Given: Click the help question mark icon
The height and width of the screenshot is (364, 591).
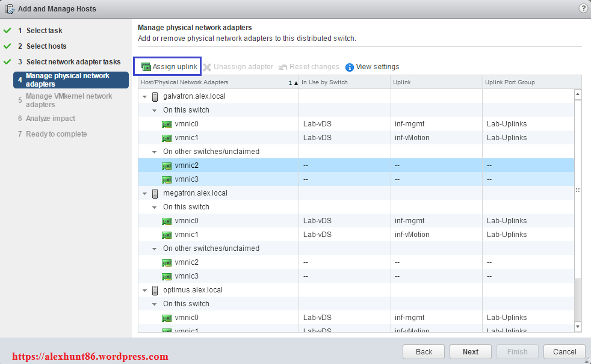Looking at the screenshot, I should pos(583,8).
